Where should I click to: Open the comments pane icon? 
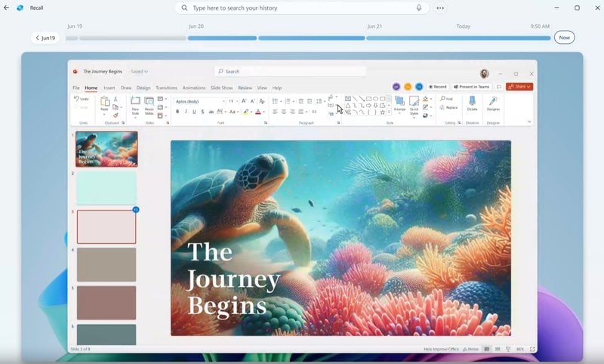498,87
